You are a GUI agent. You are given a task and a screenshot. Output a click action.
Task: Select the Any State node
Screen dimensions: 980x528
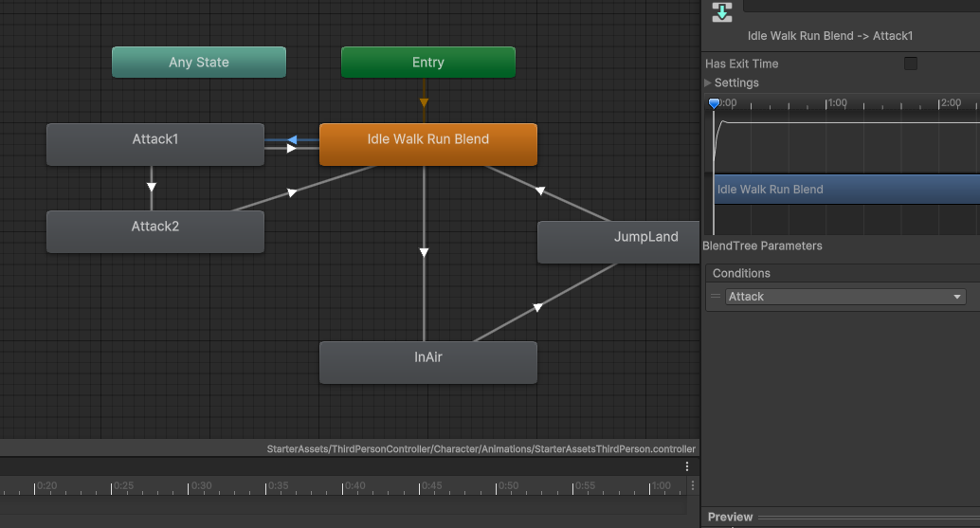coord(199,62)
